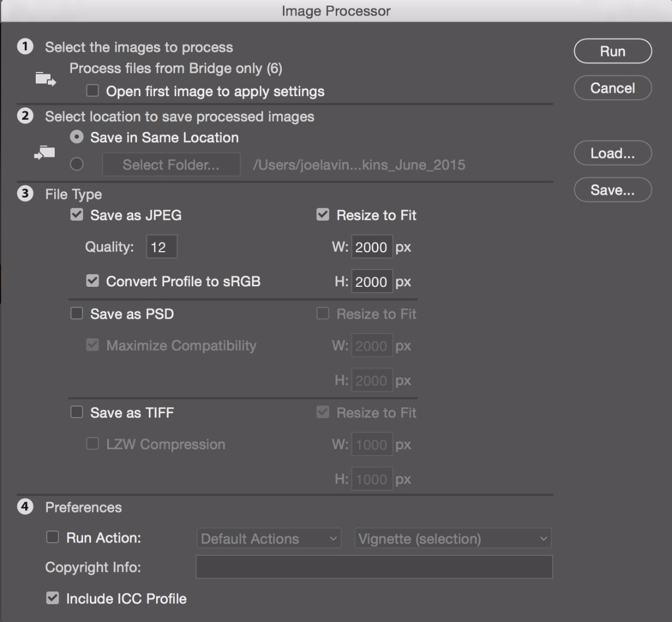Disable JPEG Resize to Fit

tap(323, 215)
